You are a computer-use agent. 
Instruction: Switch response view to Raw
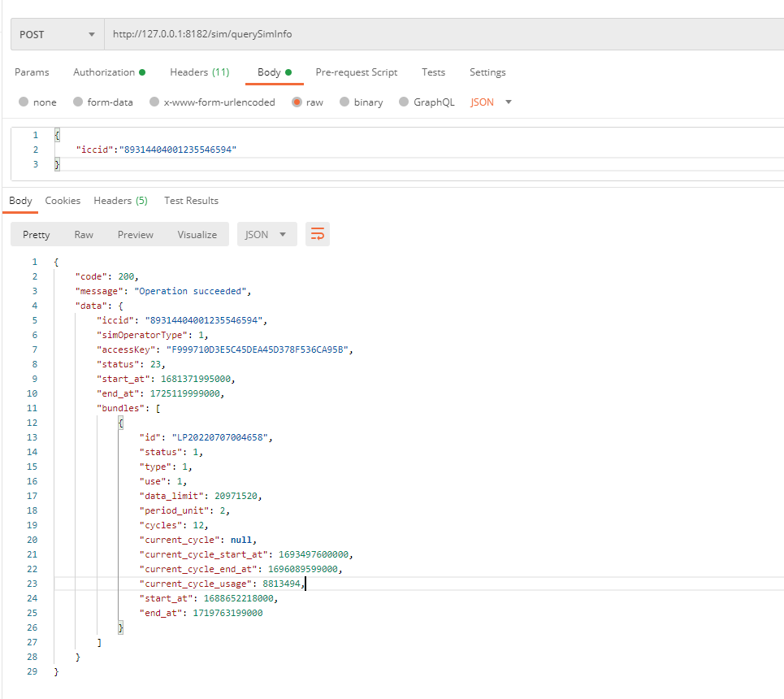point(84,235)
